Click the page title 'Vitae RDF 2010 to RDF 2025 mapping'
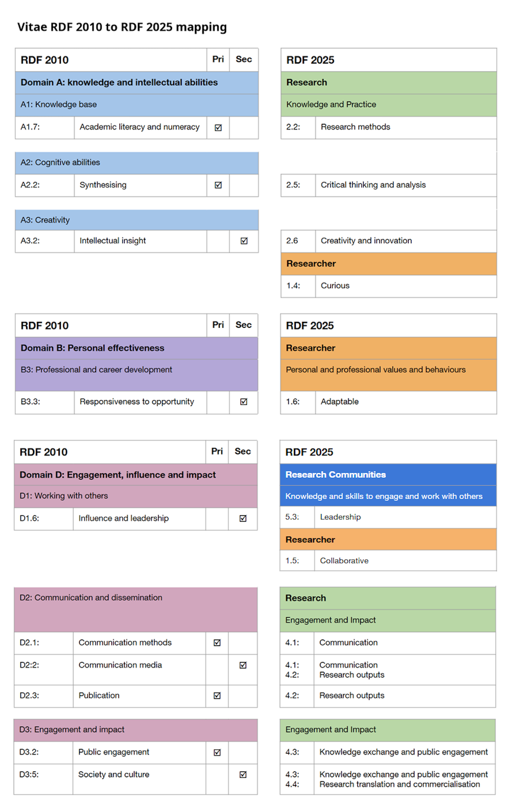This screenshot has height=812, width=512. click(122, 27)
